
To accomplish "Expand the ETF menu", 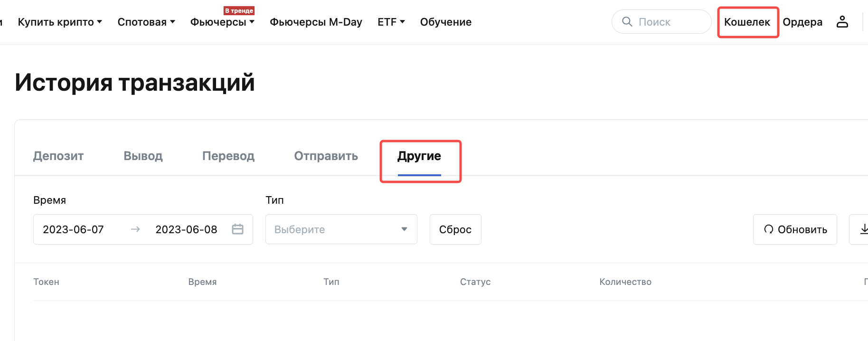I will (x=391, y=22).
